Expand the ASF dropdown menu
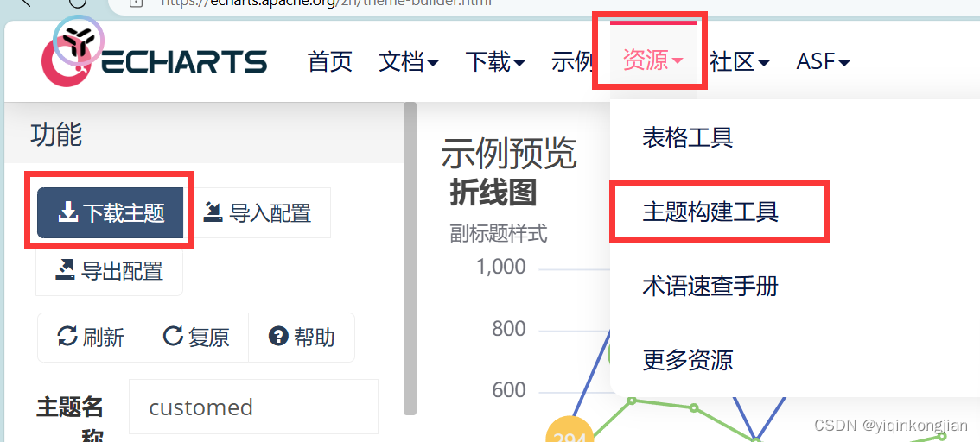Screen dimensions: 980x442 pyautogui.click(x=823, y=62)
